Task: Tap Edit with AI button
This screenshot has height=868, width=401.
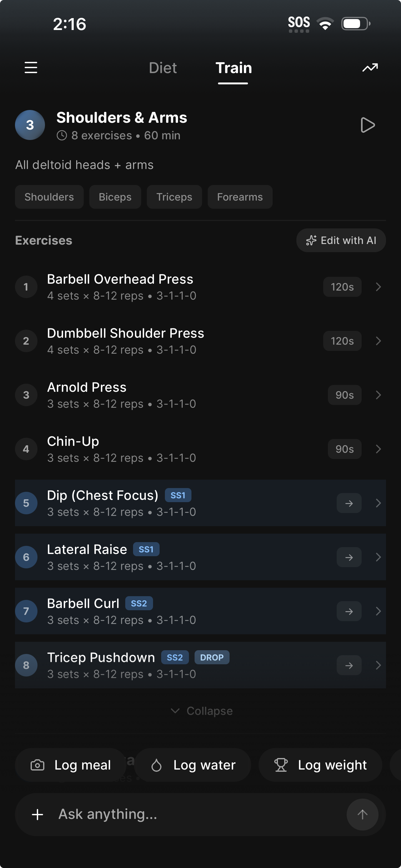Action: (341, 241)
